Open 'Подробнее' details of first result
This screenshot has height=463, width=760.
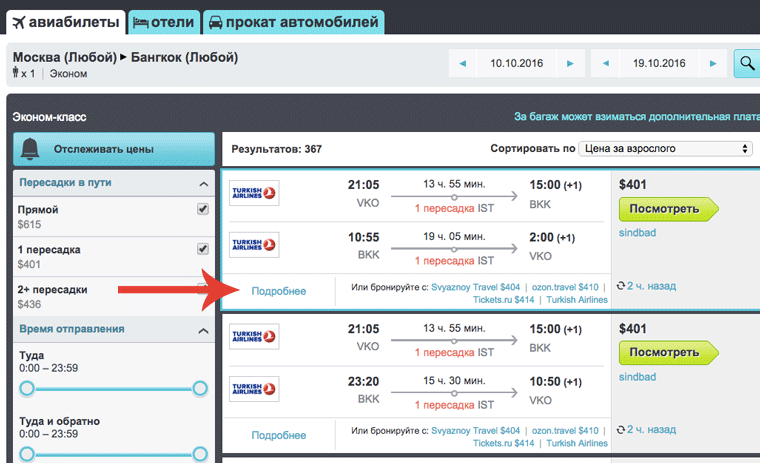[279, 291]
